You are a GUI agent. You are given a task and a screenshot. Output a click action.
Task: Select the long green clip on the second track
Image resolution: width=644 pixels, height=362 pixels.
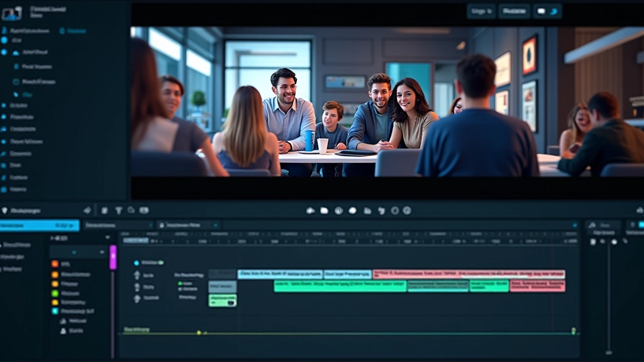click(340, 286)
